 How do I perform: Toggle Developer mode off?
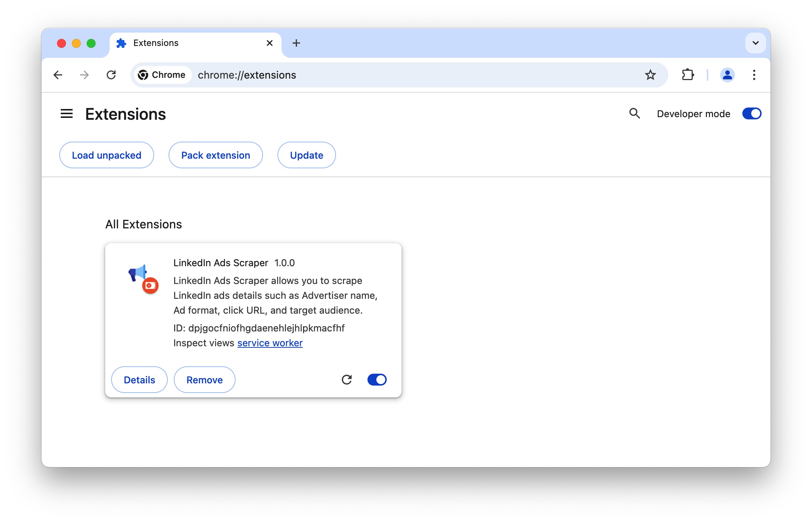[x=752, y=113]
